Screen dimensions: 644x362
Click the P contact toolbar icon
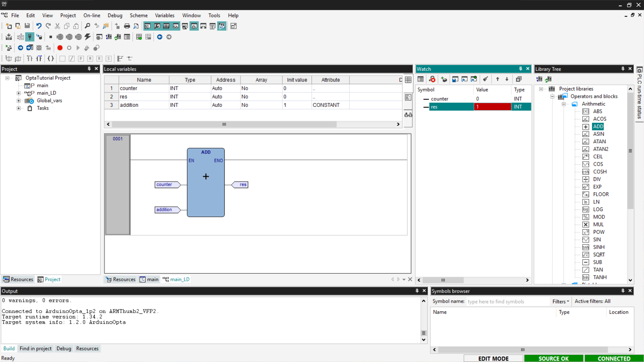[x=81, y=59]
